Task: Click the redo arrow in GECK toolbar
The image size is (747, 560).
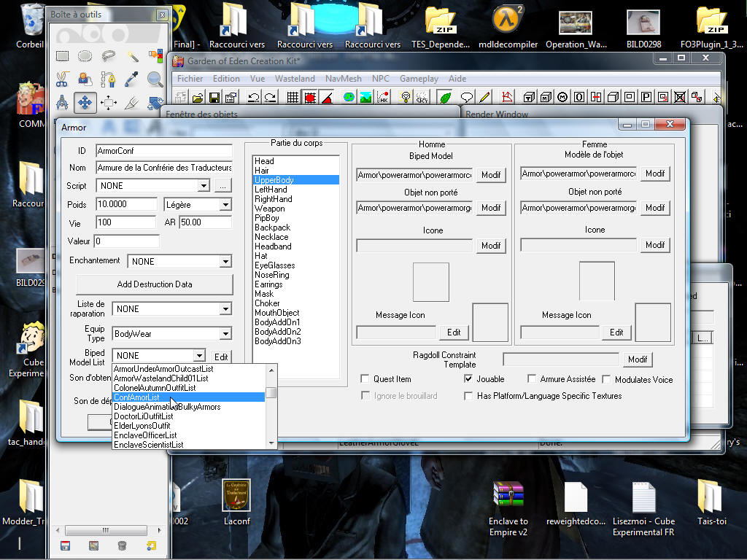Action: 270,98
